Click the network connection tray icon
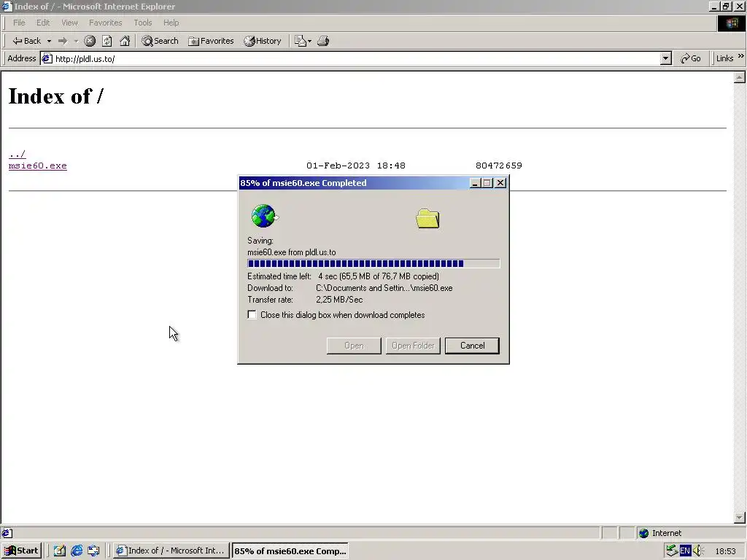747x560 pixels. tap(672, 551)
